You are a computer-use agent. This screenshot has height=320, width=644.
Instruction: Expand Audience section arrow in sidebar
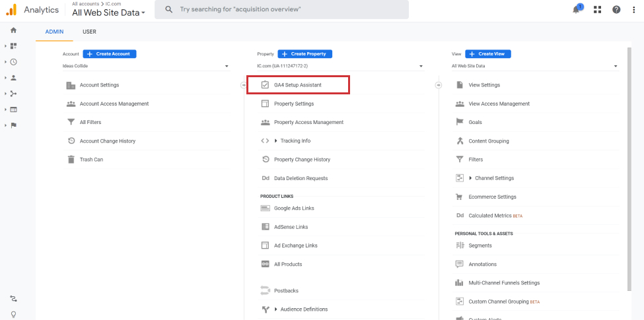[6, 78]
